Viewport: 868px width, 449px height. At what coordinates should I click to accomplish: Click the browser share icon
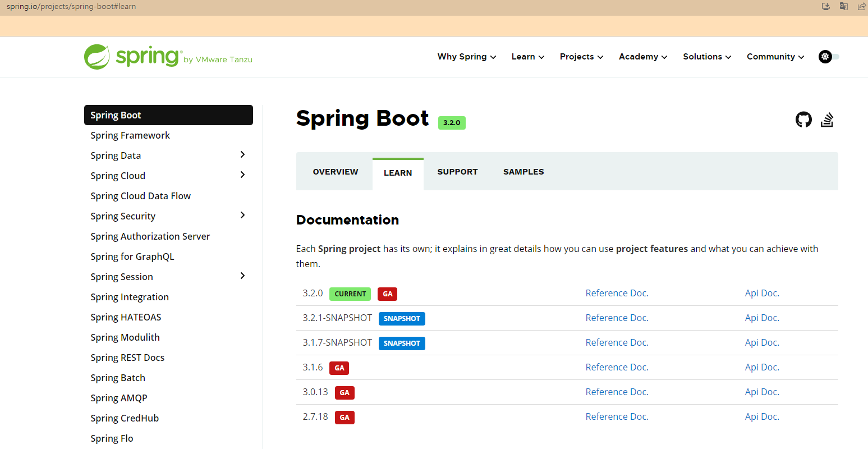point(861,7)
